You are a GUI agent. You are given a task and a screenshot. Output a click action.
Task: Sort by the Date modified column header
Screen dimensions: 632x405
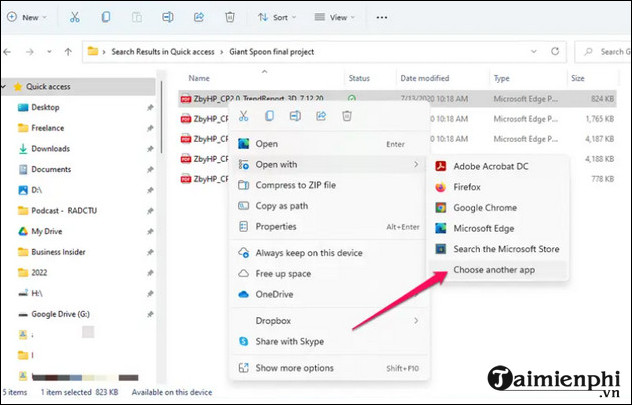424,78
